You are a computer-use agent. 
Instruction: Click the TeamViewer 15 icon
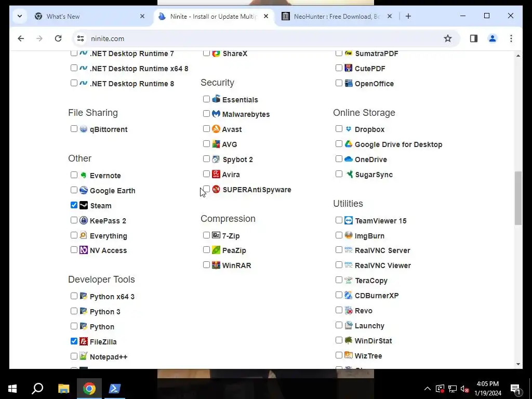[349, 220]
